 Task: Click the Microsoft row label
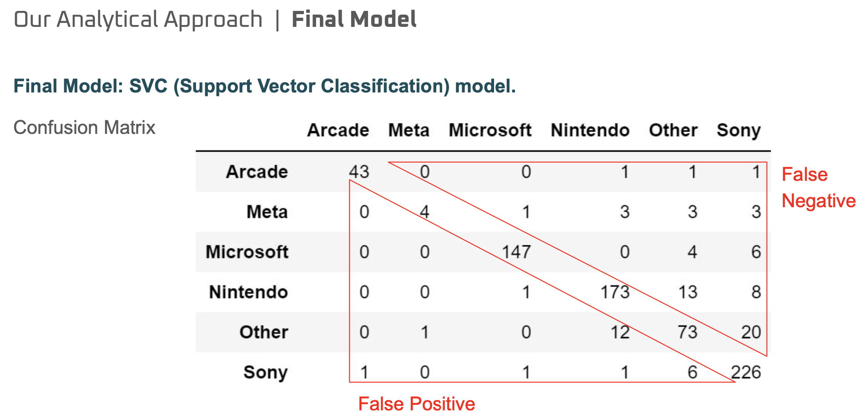coord(247,252)
